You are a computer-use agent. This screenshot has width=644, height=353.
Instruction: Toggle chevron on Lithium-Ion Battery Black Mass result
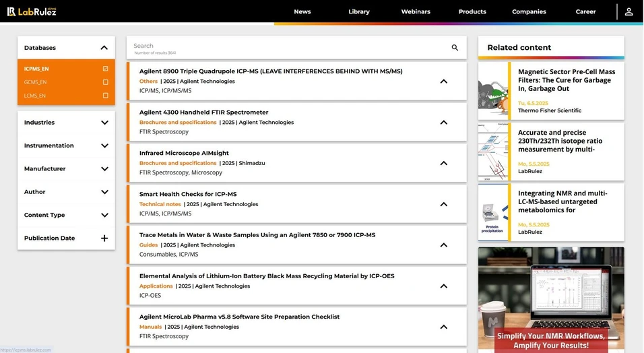click(443, 286)
